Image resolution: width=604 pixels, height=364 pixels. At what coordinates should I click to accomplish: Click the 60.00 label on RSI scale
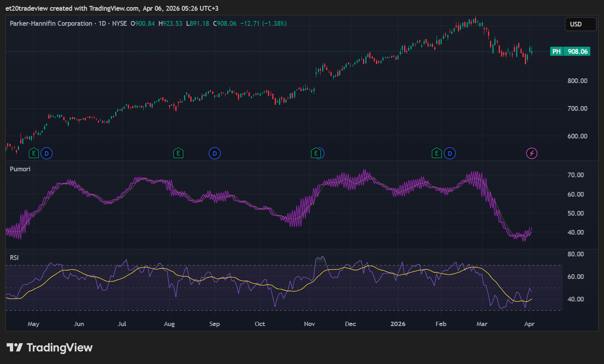[x=576, y=277]
